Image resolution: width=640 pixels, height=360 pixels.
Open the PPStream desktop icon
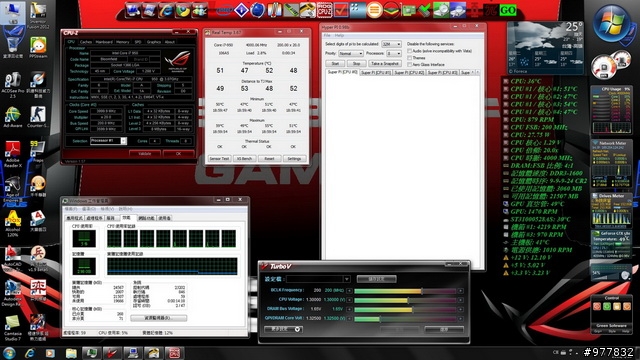click(38, 47)
